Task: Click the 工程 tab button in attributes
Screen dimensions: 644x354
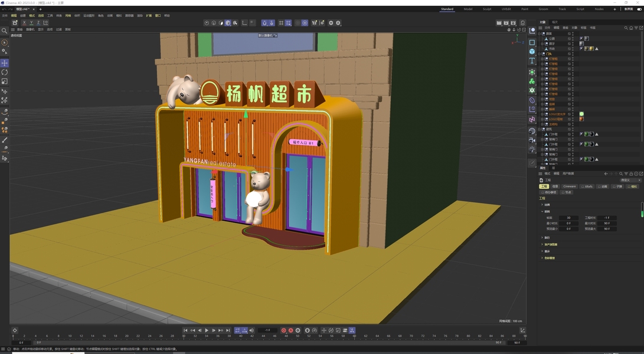Action: [544, 186]
